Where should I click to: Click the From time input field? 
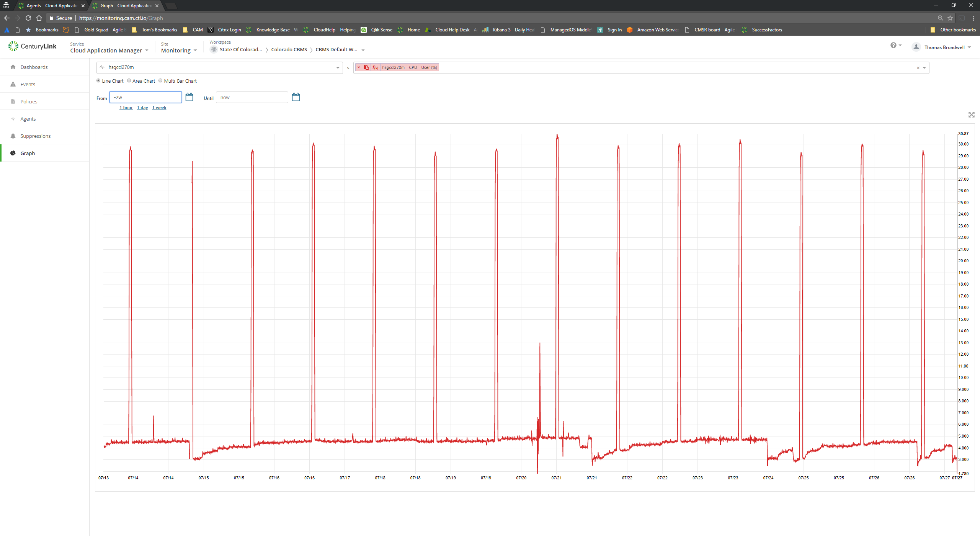coord(145,97)
